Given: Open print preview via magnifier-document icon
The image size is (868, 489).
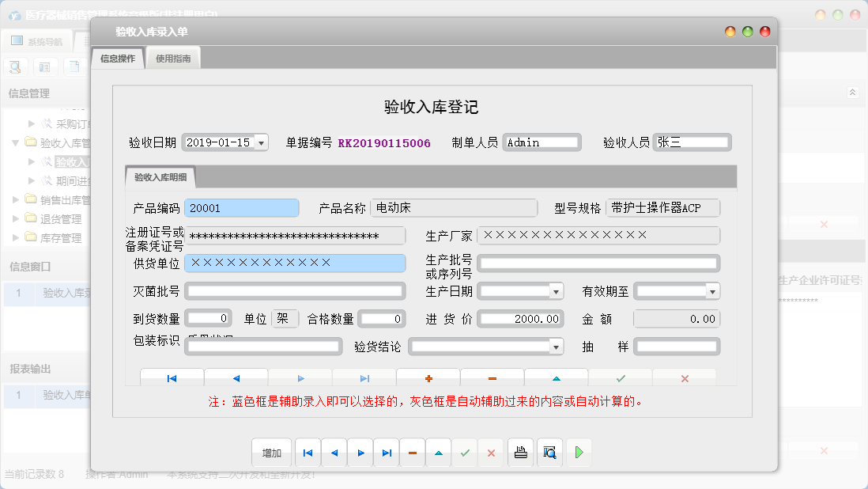Looking at the screenshot, I should point(549,453).
